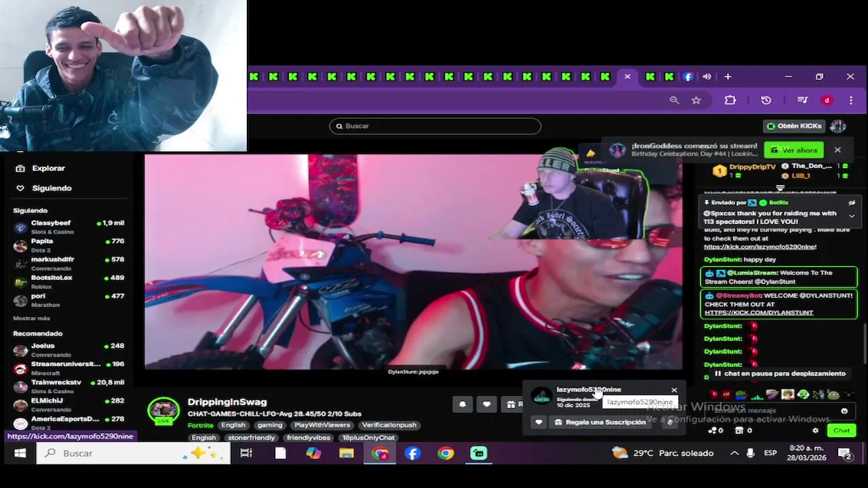The image size is (868, 488).
Task: Click follow heart under stream
Action: 486,405
